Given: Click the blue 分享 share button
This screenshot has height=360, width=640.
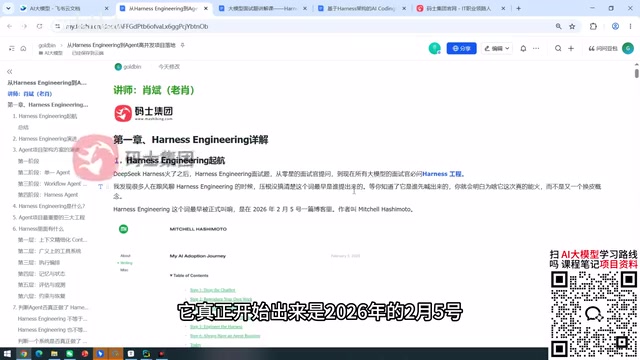Looking at the screenshot, I should pyautogui.click(x=461, y=48).
